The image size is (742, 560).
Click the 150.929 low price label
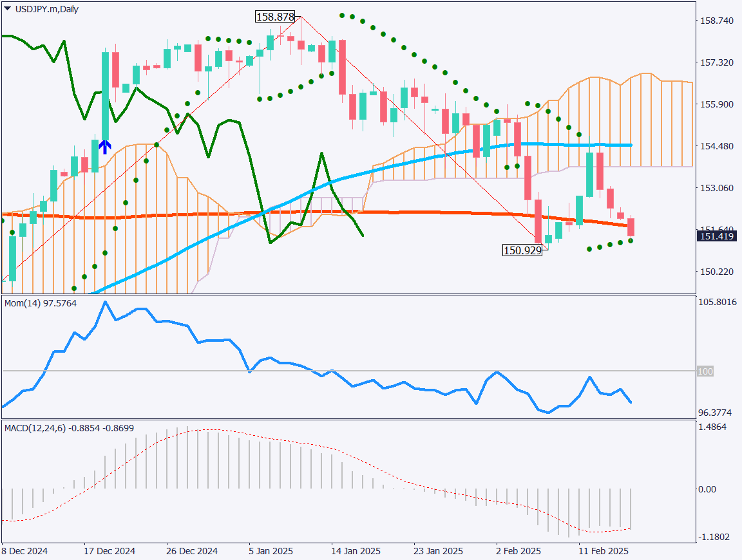coord(523,250)
